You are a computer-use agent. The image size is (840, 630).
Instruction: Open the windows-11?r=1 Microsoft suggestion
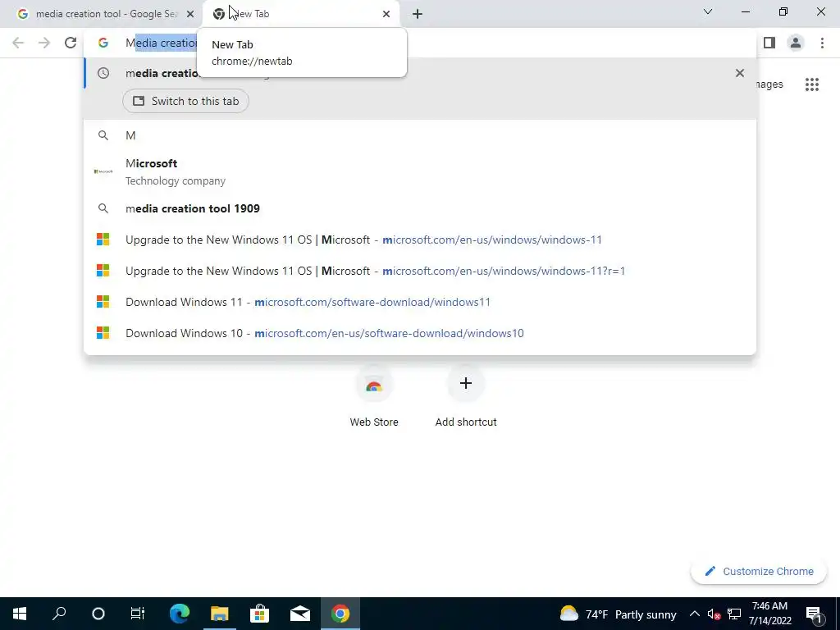click(x=420, y=271)
